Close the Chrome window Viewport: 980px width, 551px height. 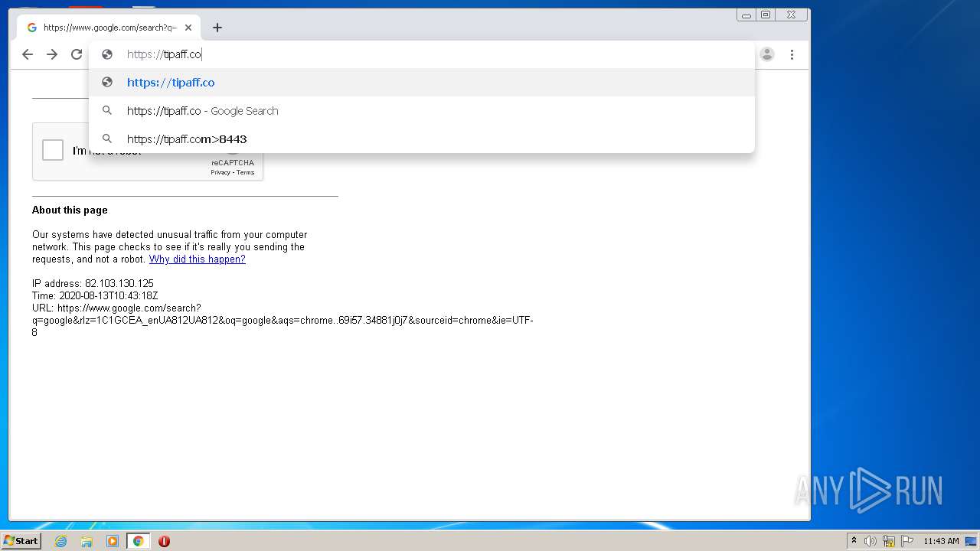point(791,15)
